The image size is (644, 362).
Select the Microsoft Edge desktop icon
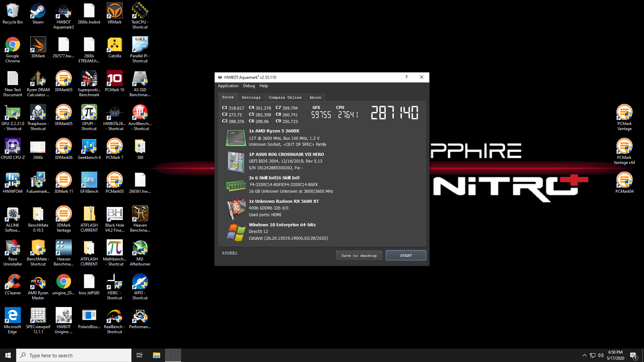13,321
